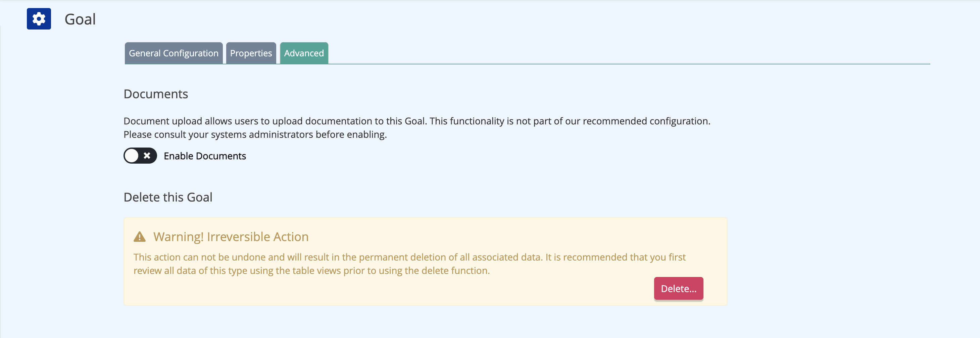
Task: Click the Documents section heading
Action: [x=156, y=94]
